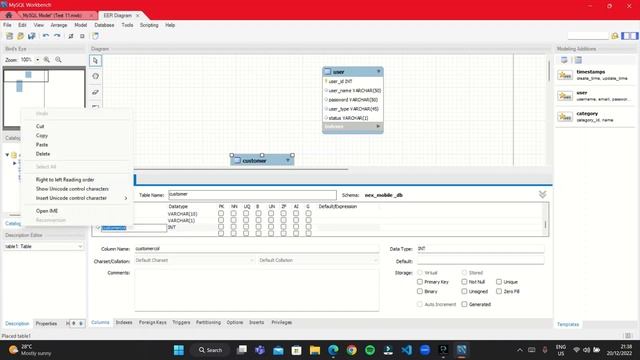Viewport: 640px width, 360px height.
Task: Select the eraser tool
Action: click(96, 92)
